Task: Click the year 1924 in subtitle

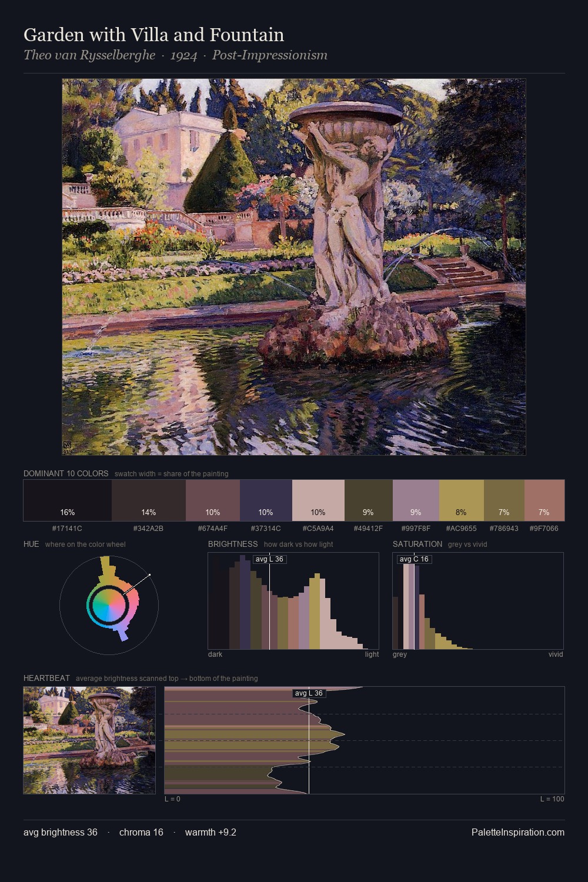Action: coord(183,55)
